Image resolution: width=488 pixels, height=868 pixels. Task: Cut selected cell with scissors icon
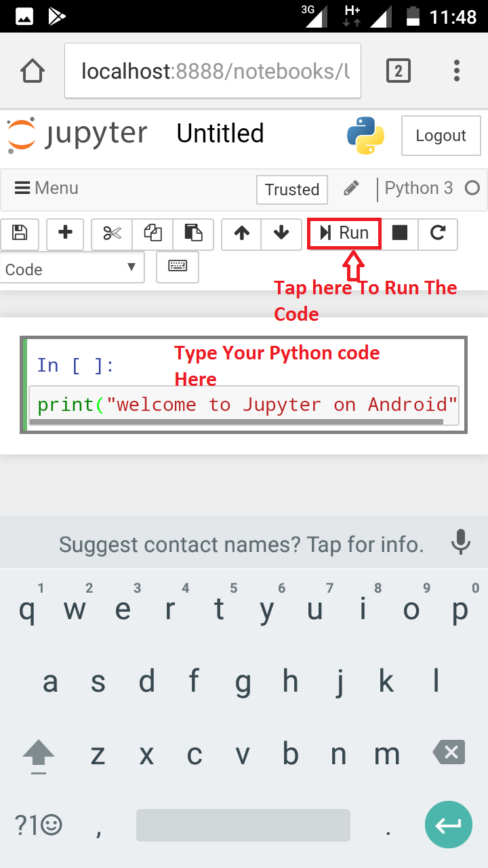click(x=112, y=234)
